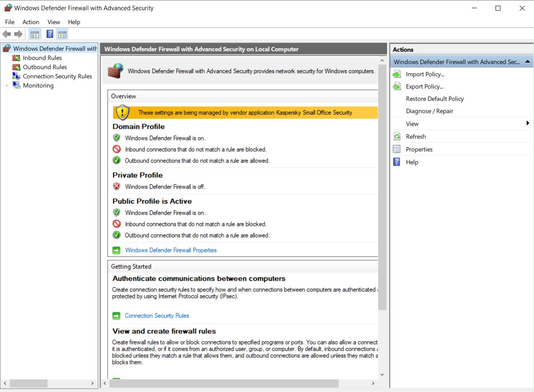Click Restore Default Policy action
This screenshot has height=392, width=534.
435,99
